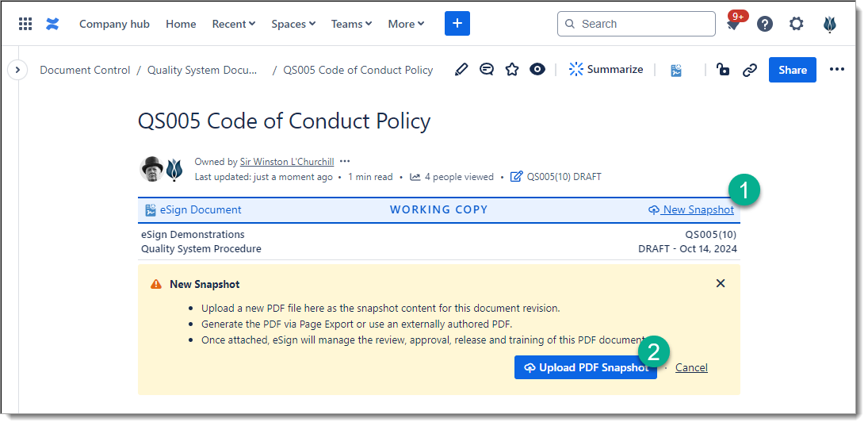The width and height of the screenshot is (868, 426).
Task: Navigate to Home
Action: tap(181, 24)
